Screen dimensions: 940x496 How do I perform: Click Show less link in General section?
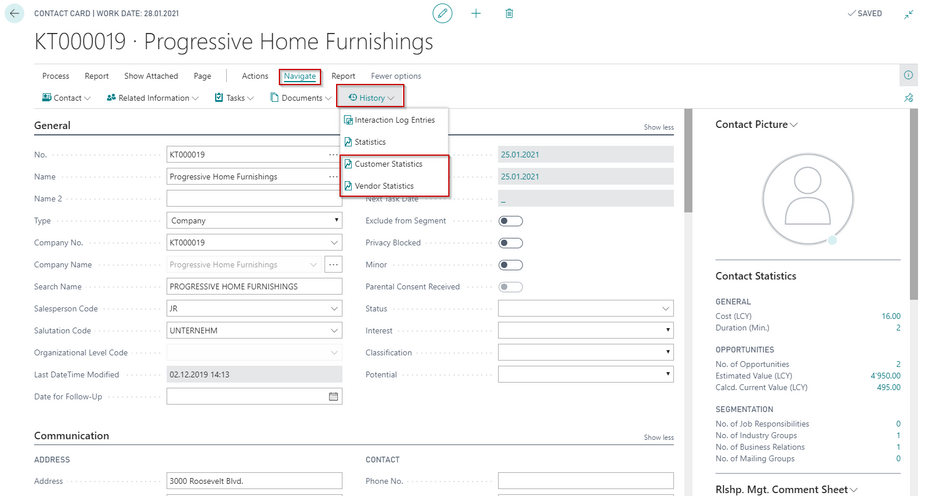(x=658, y=128)
